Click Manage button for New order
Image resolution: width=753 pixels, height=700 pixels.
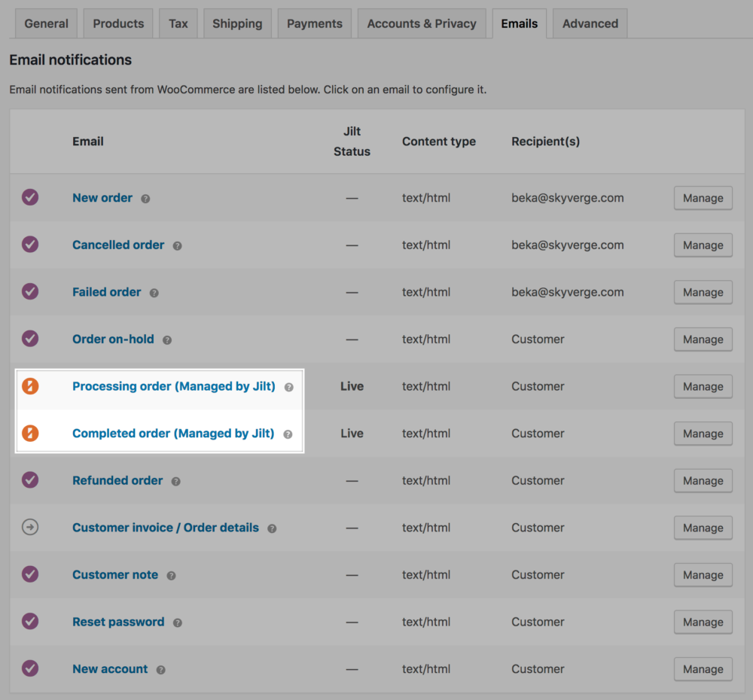click(703, 198)
